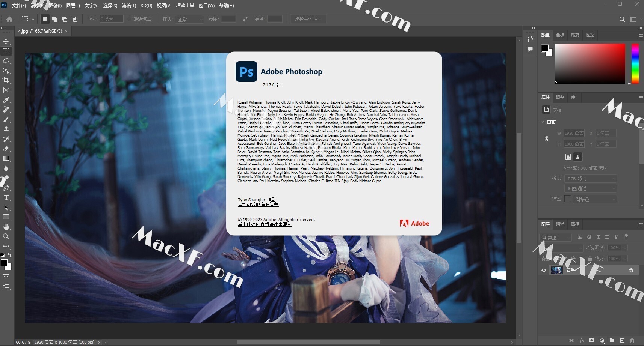Select the Zoom tool

[x=6, y=236]
